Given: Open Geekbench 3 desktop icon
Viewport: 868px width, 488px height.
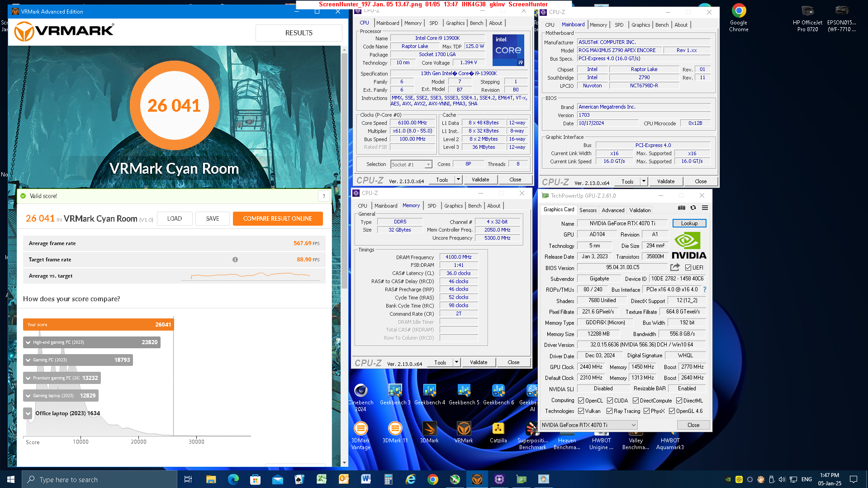Looking at the screenshot, I should 395,394.
